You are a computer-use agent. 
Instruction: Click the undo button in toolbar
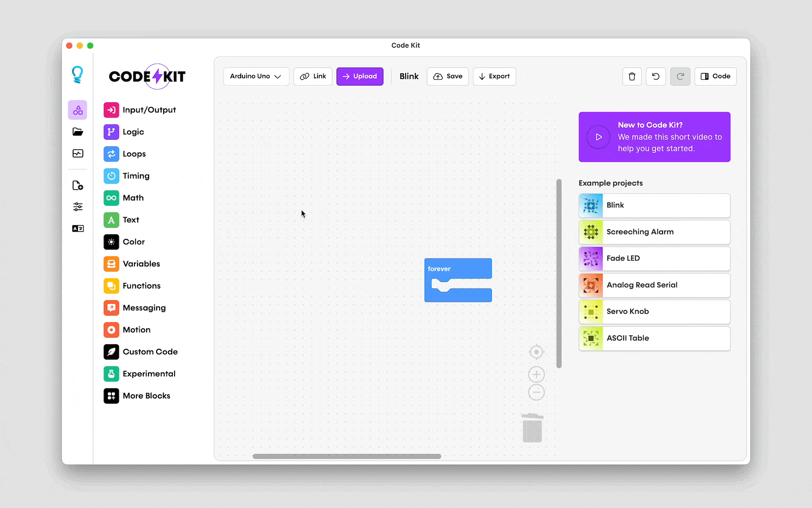click(x=656, y=76)
